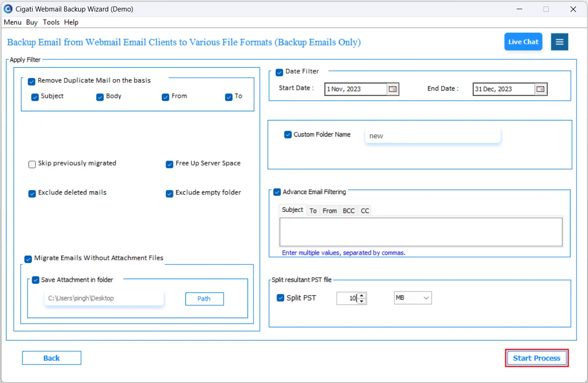This screenshot has height=383, width=588.
Task: Toggle Advance Email Filtering checkbox
Action: pos(277,192)
